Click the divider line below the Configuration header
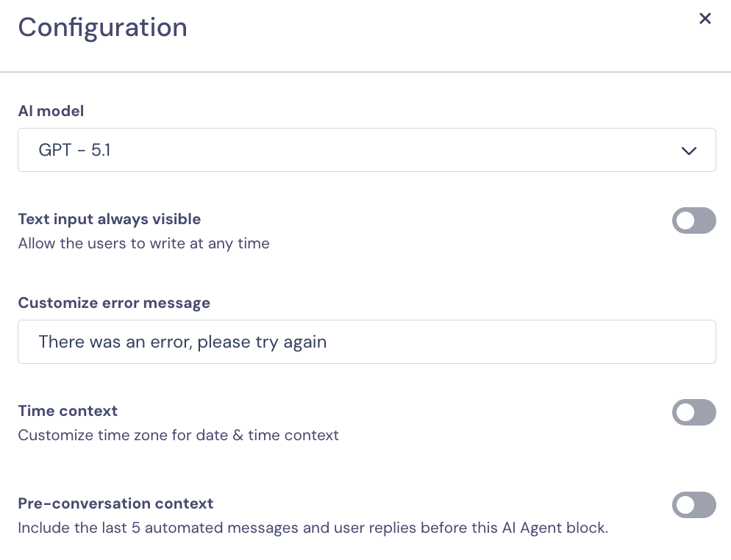The width and height of the screenshot is (731, 560). [x=365, y=72]
